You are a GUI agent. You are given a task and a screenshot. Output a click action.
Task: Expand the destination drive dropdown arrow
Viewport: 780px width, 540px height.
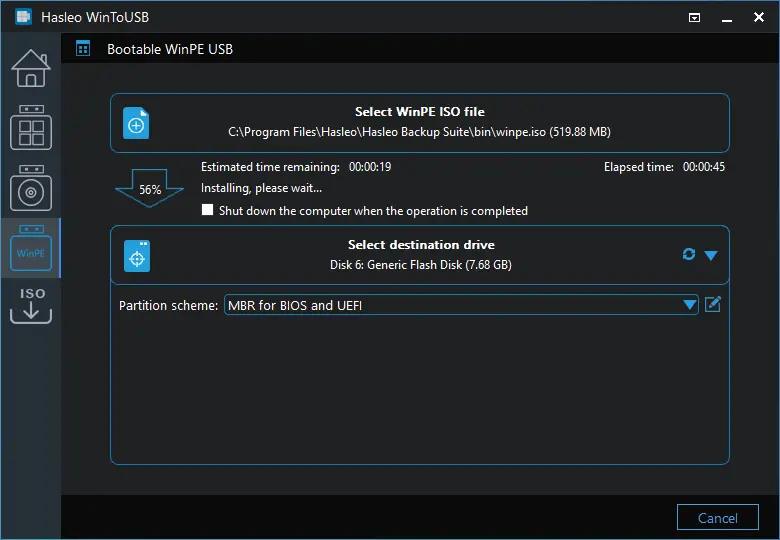(x=711, y=255)
